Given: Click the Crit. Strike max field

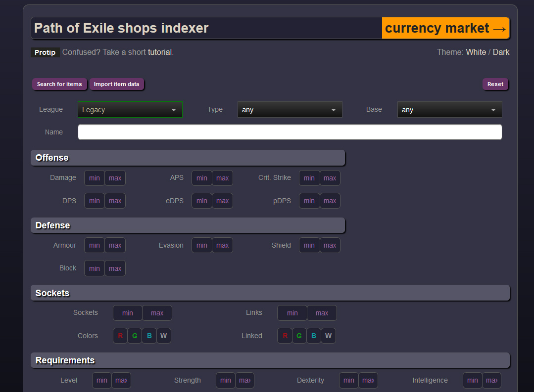Looking at the screenshot, I should tap(330, 178).
